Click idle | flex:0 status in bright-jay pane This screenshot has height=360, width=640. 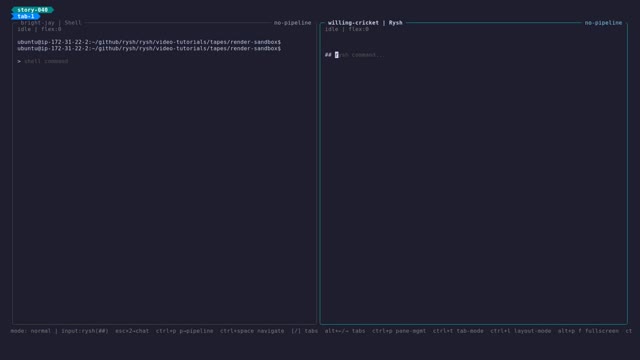click(39, 29)
